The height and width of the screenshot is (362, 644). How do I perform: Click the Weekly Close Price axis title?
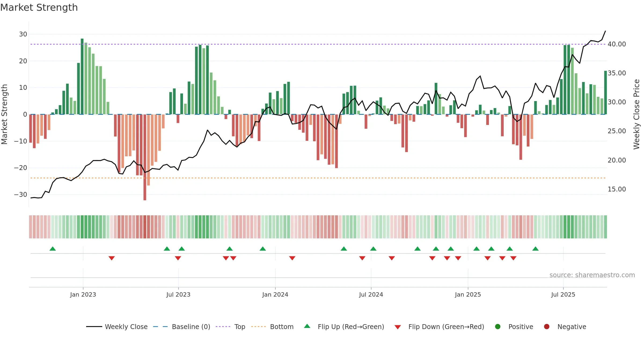point(637,114)
